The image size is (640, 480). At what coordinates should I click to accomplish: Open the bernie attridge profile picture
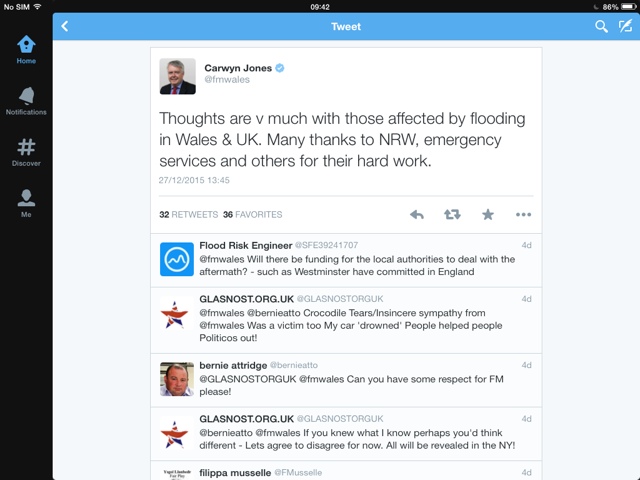click(177, 379)
